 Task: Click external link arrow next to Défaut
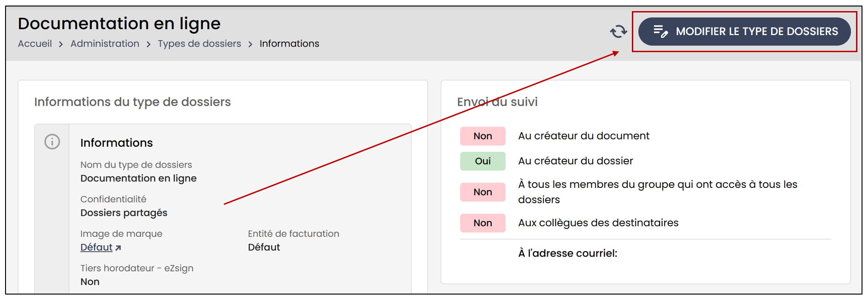coord(118,248)
